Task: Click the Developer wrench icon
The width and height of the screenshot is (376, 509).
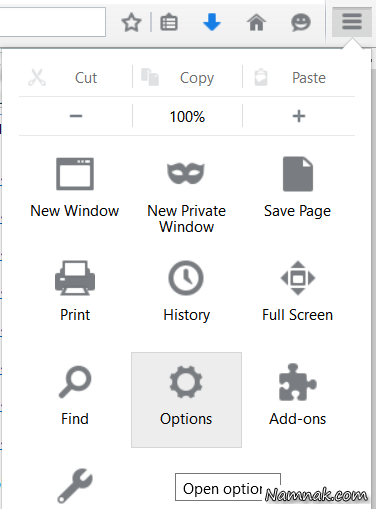Action: point(75,486)
